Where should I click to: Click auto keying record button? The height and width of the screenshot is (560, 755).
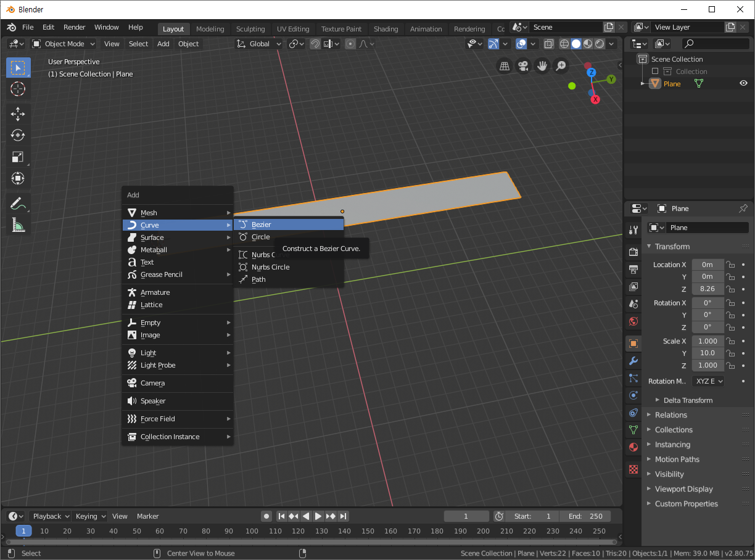[x=266, y=516]
